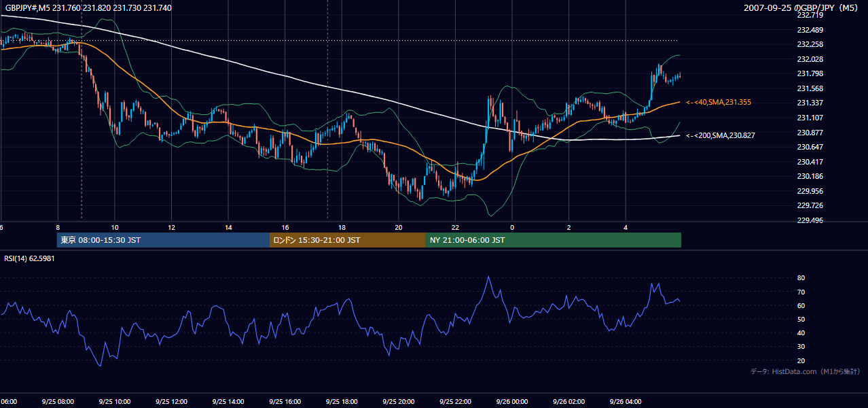Click RSI scale value 40
The width and height of the screenshot is (868, 408).
pos(801,333)
